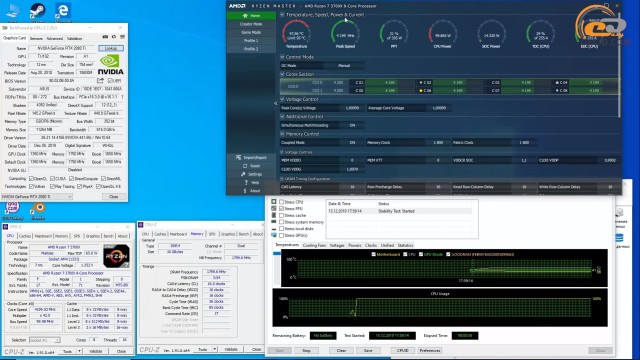This screenshot has height=360, width=640.
Task: Collapse the Memory Control section in Ryzen Master
Action: point(282,134)
